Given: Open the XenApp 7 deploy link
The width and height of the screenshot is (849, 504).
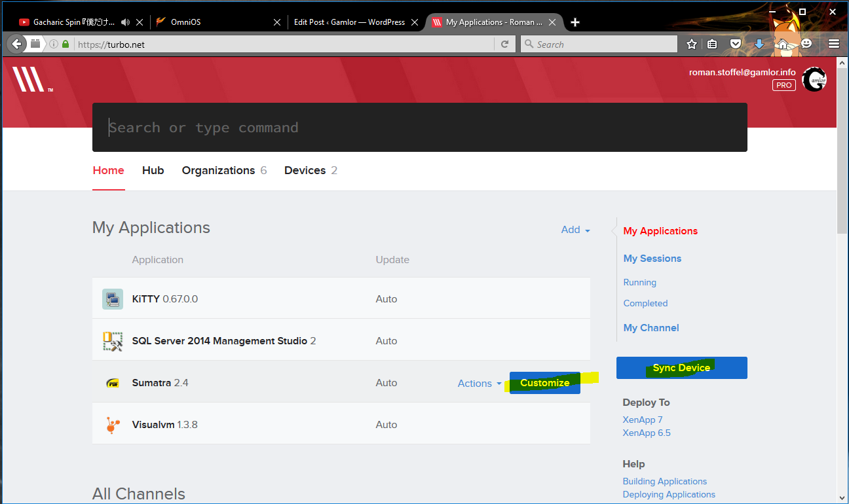Looking at the screenshot, I should (x=643, y=420).
